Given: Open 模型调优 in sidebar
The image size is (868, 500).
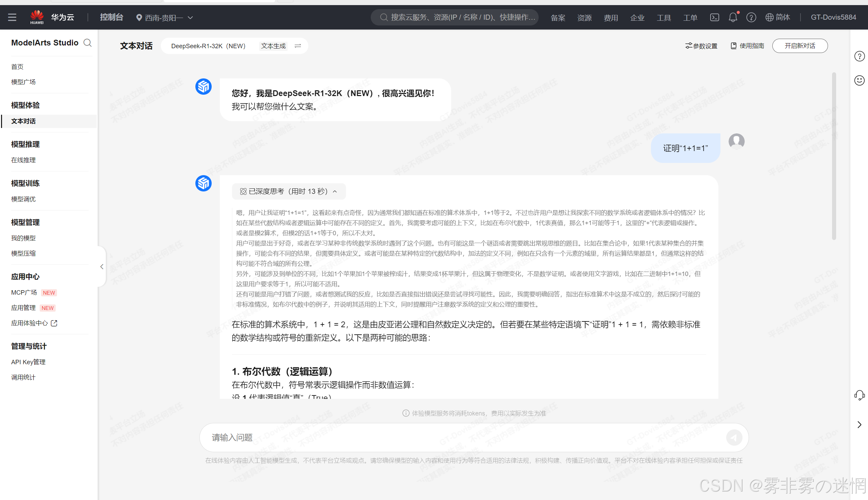Looking at the screenshot, I should 23,199.
